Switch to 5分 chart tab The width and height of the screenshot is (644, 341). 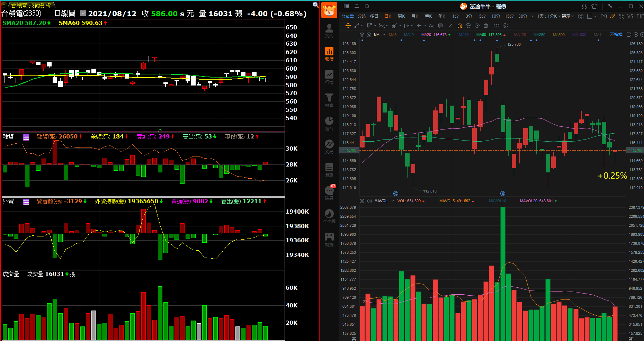[x=482, y=16]
